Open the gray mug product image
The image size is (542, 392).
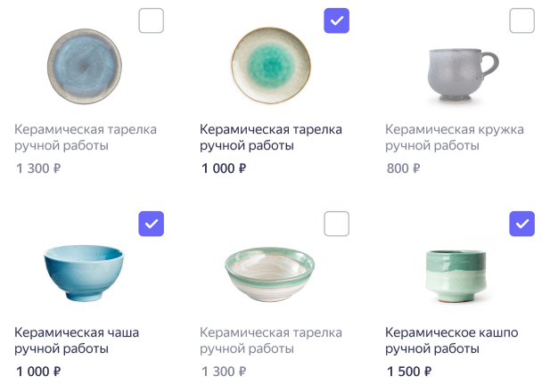(x=463, y=76)
